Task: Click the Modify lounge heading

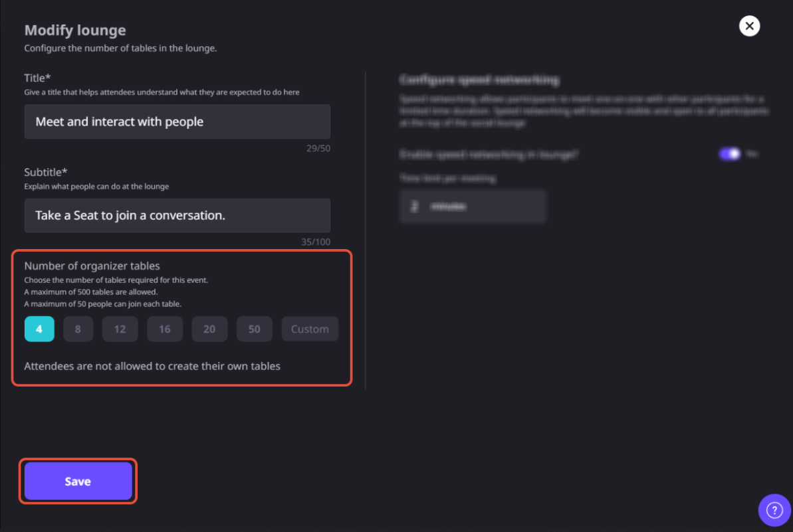Action: click(x=75, y=30)
